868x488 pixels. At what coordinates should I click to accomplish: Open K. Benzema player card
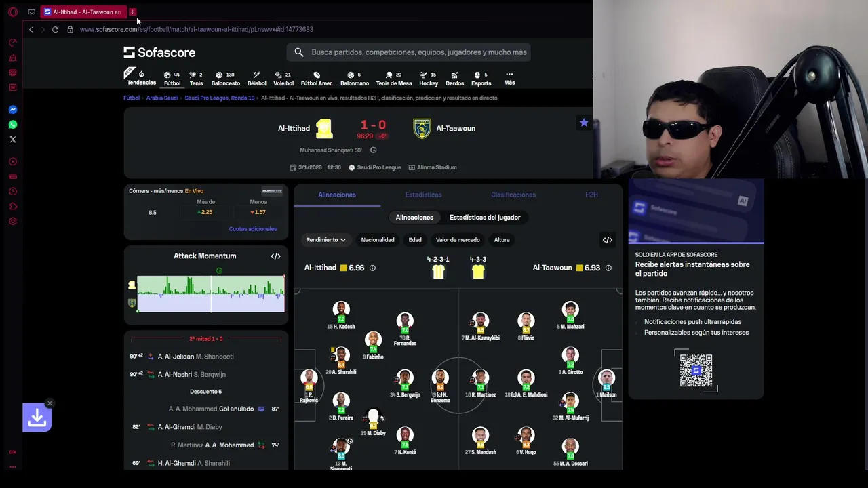pyautogui.click(x=440, y=385)
